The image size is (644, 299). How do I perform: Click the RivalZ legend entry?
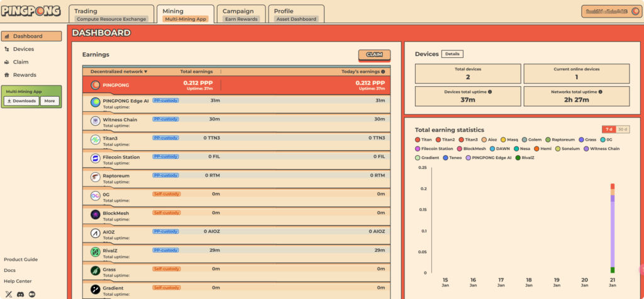[x=525, y=158]
